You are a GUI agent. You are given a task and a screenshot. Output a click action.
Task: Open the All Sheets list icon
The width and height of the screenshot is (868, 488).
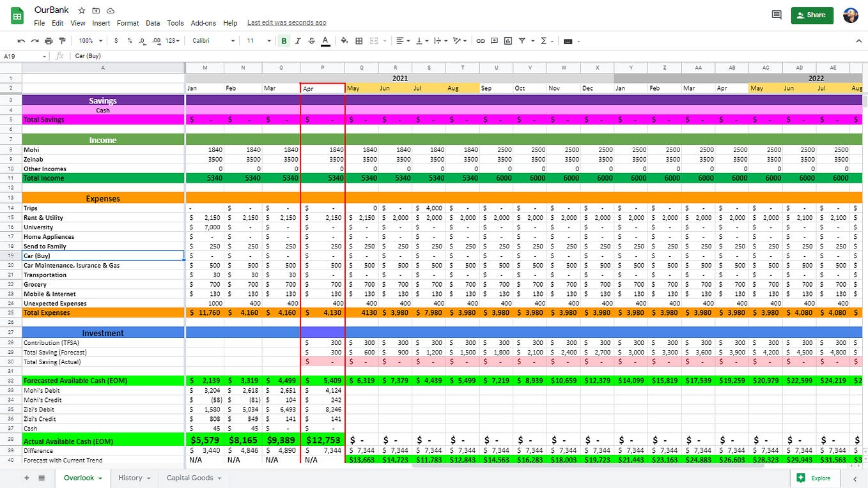coord(42,478)
